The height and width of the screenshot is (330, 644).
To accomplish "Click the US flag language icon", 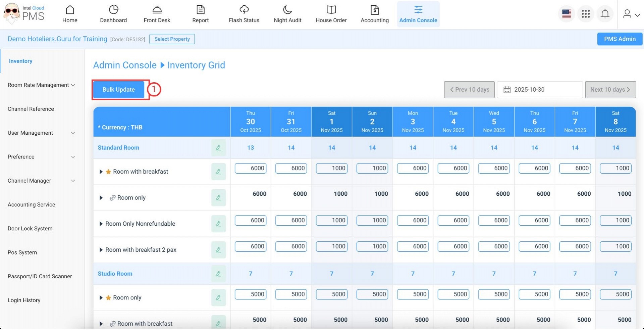I will click(567, 14).
